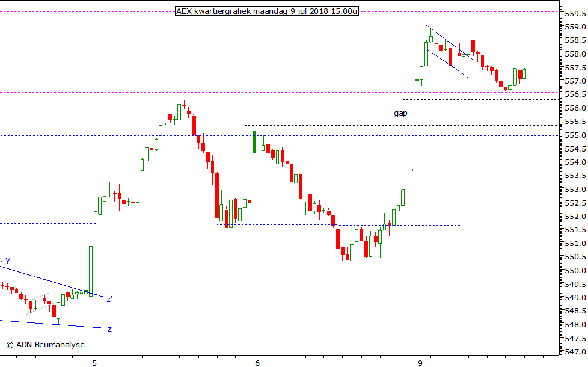This screenshot has height=367, width=588.
Task: Select the 547.0 price axis label
Action: point(575,352)
